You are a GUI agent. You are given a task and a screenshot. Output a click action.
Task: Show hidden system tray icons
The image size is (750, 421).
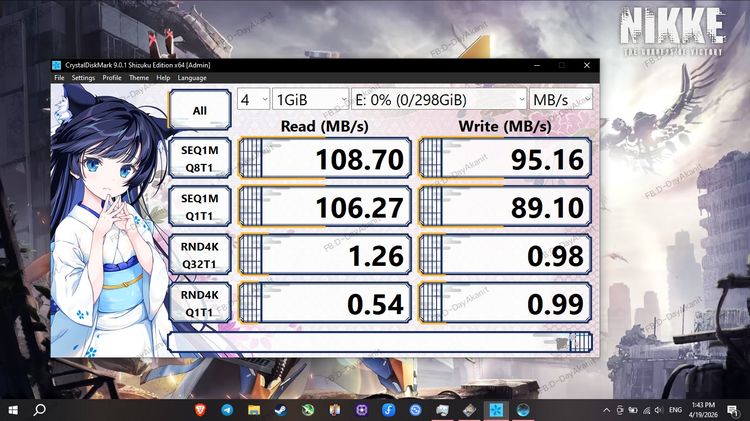(x=607, y=410)
